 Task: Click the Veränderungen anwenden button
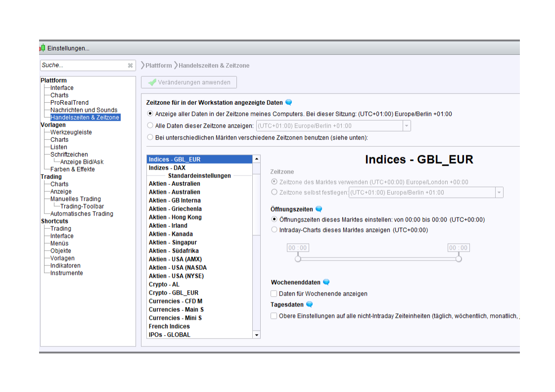pyautogui.click(x=189, y=83)
